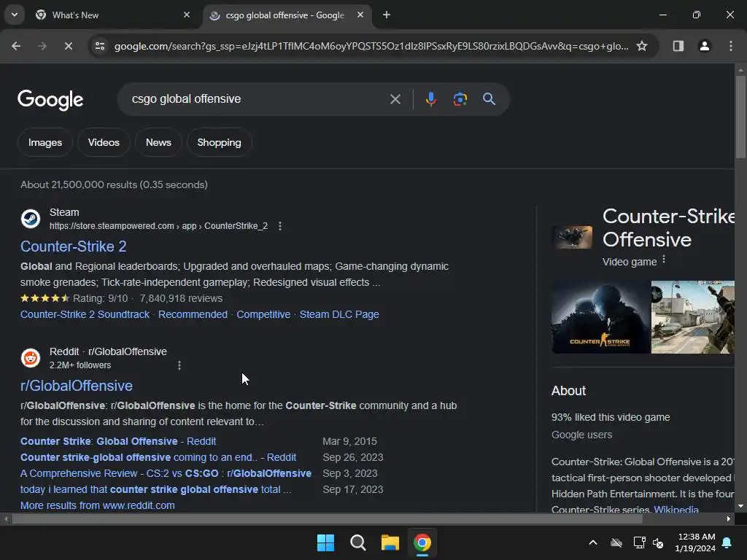This screenshot has height=560, width=747.
Task: Filter results by Shopping
Action: click(x=219, y=142)
